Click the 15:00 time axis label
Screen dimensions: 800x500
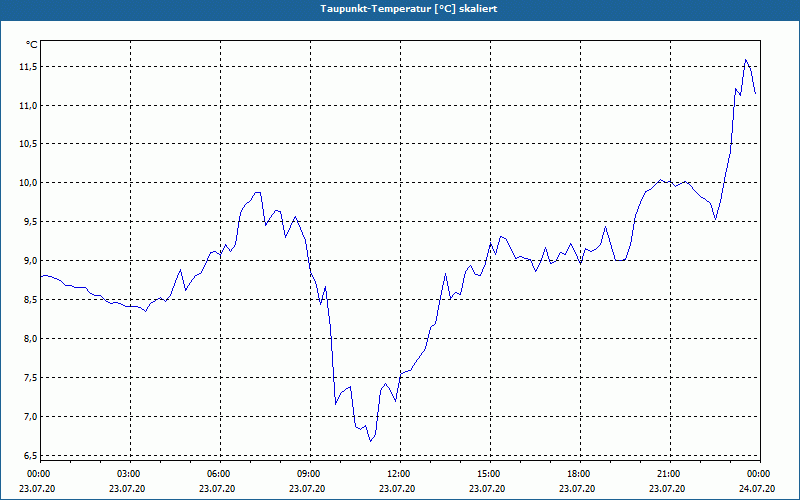487,474
